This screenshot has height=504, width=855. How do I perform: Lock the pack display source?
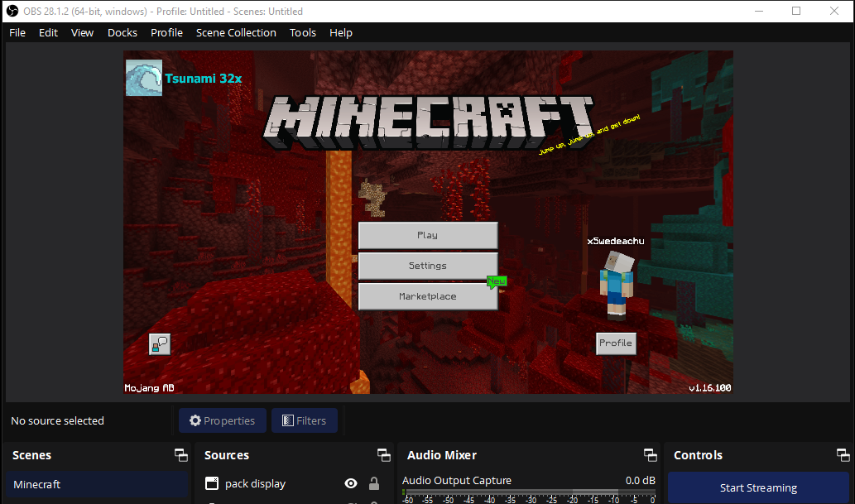pos(374,483)
